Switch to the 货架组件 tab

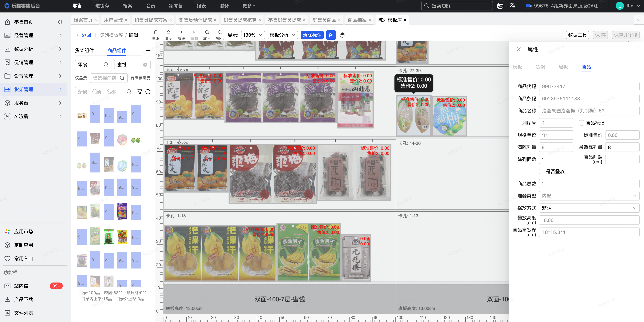84,50
